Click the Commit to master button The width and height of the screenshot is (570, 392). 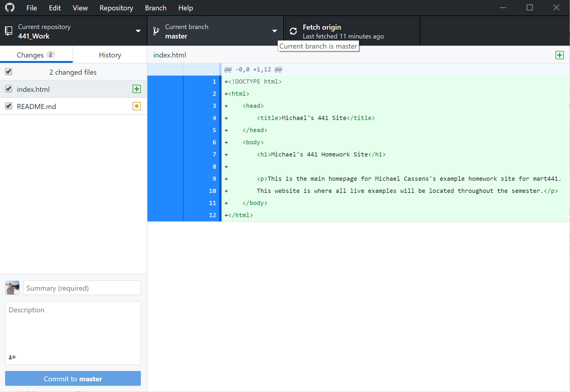pyautogui.click(x=73, y=379)
